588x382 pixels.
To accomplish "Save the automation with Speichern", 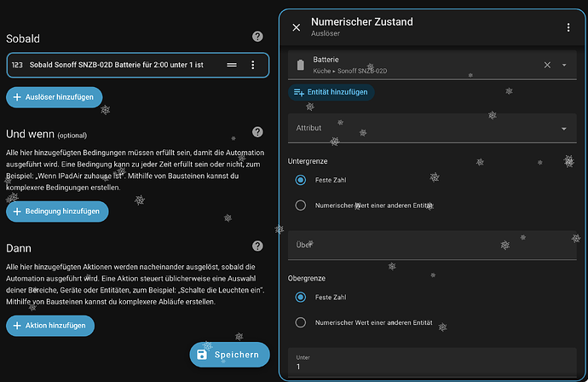I will tap(229, 355).
